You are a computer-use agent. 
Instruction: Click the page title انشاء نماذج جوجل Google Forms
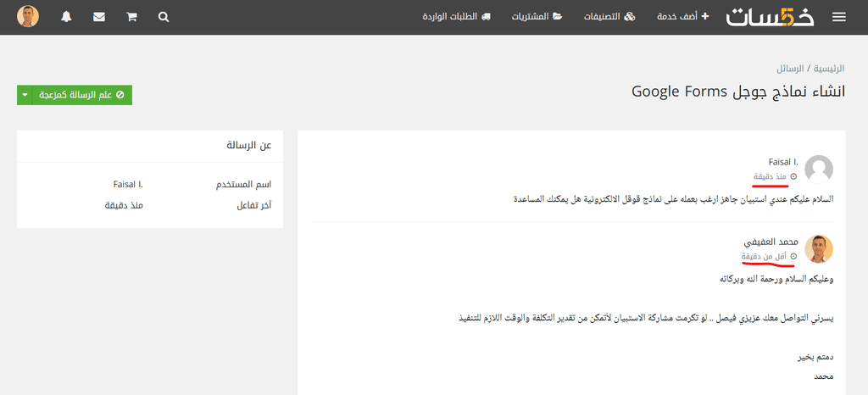(x=738, y=92)
